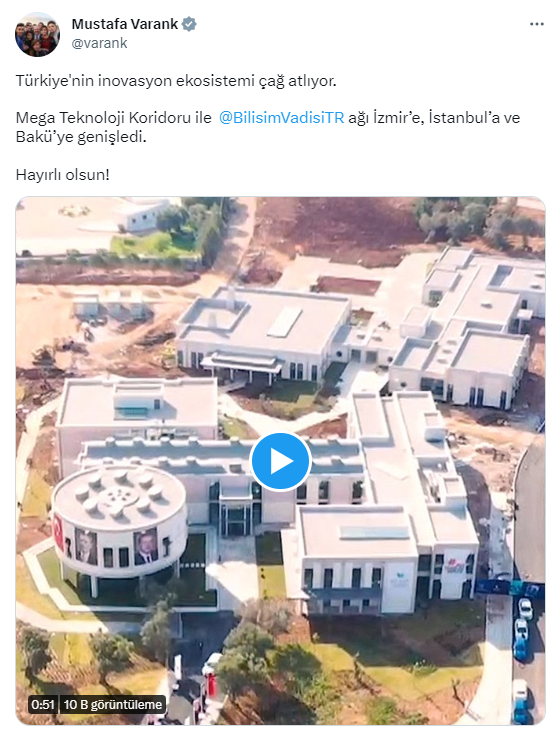549x734 pixels.
Task: Click the Bakü'ye genişledi text
Action: point(81,137)
